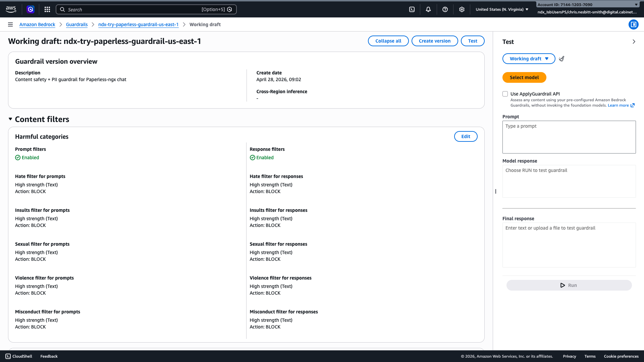Click the Collapse all button
The width and height of the screenshot is (644, 362).
click(x=388, y=41)
